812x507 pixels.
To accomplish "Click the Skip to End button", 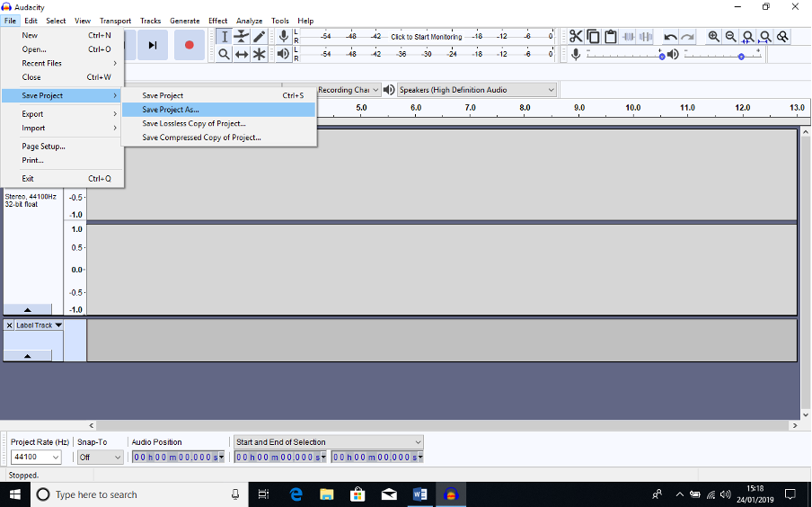I will [153, 45].
